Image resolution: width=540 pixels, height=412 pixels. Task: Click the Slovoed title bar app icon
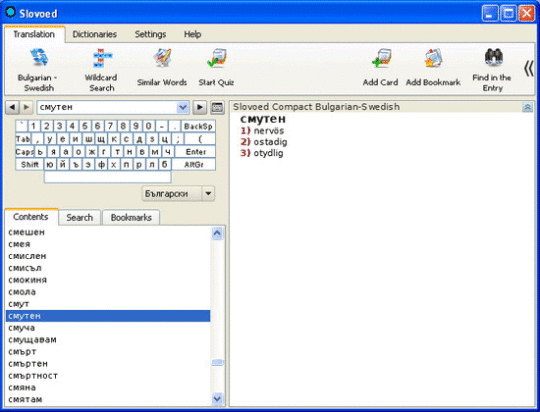11,12
